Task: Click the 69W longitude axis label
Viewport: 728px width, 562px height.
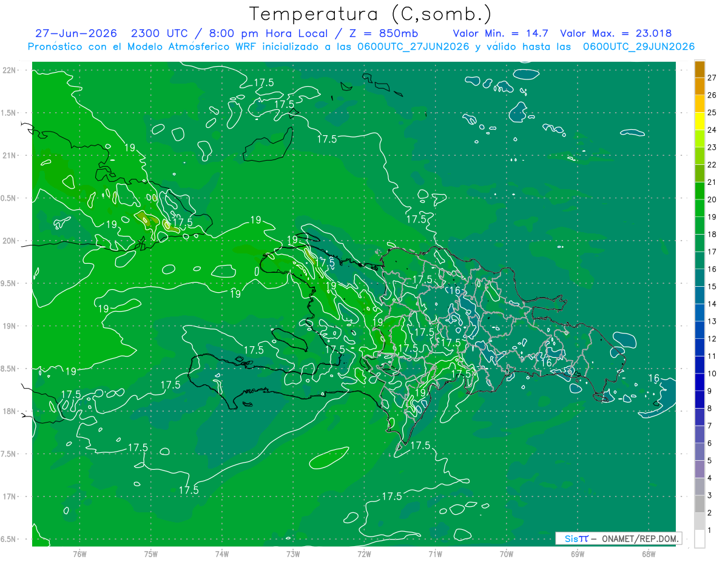Action: coord(578,553)
